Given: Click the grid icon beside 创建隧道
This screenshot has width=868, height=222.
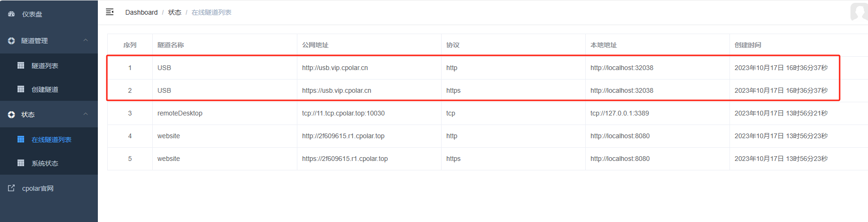Looking at the screenshot, I should [x=21, y=89].
